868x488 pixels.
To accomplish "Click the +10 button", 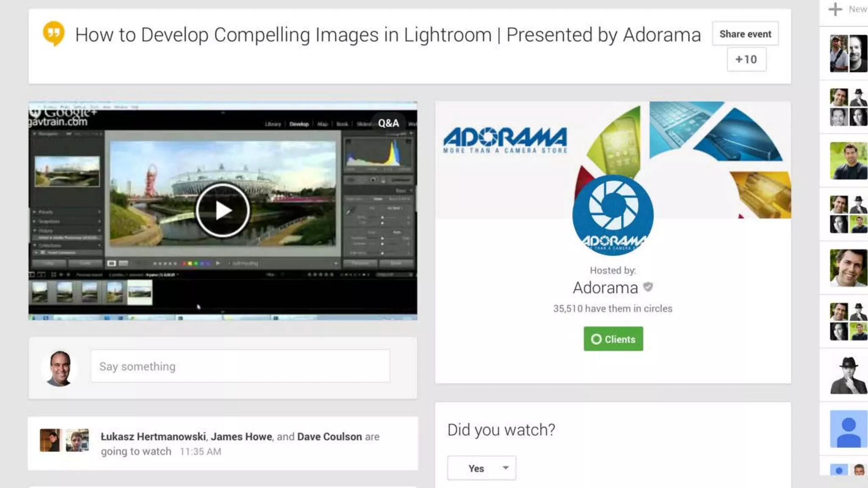I will [x=746, y=59].
